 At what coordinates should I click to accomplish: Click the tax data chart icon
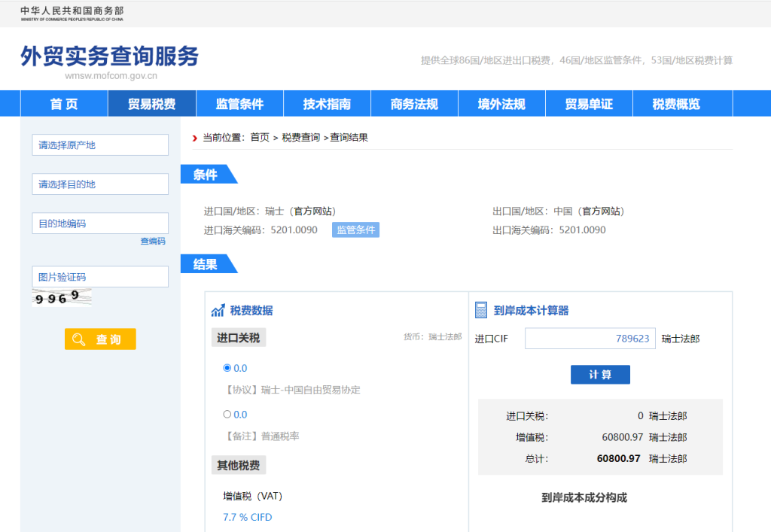pos(218,311)
